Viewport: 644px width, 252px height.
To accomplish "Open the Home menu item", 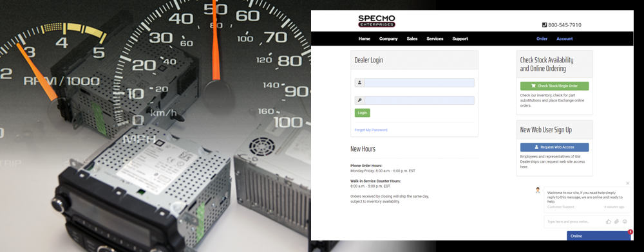I will [x=365, y=39].
